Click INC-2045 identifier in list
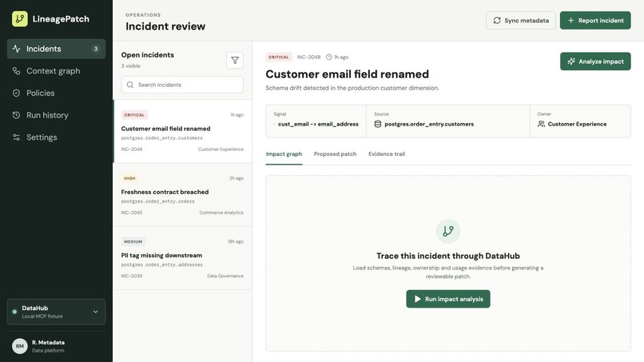The image size is (644, 362). 132,213
